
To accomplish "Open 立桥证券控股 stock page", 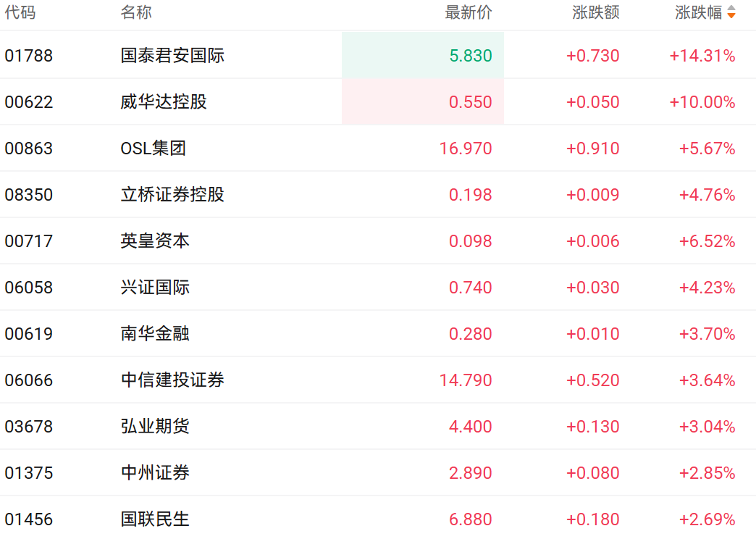I will (x=172, y=195).
